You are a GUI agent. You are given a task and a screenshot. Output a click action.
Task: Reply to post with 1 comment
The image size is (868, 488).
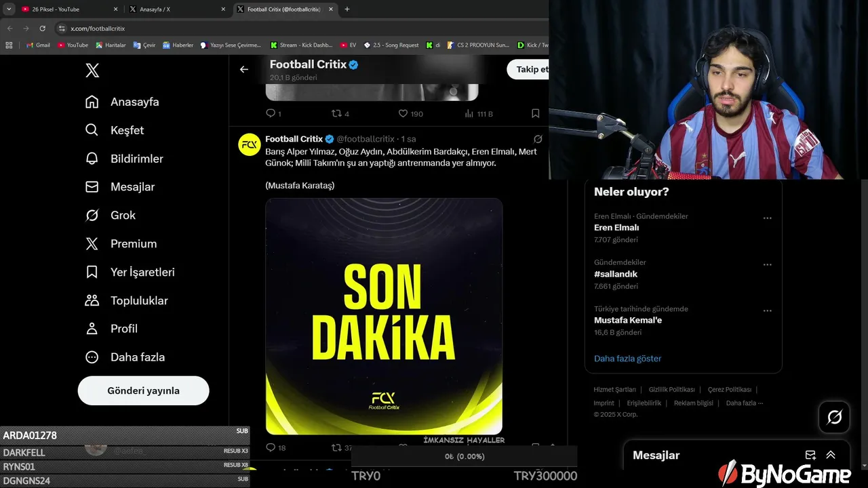click(x=273, y=114)
